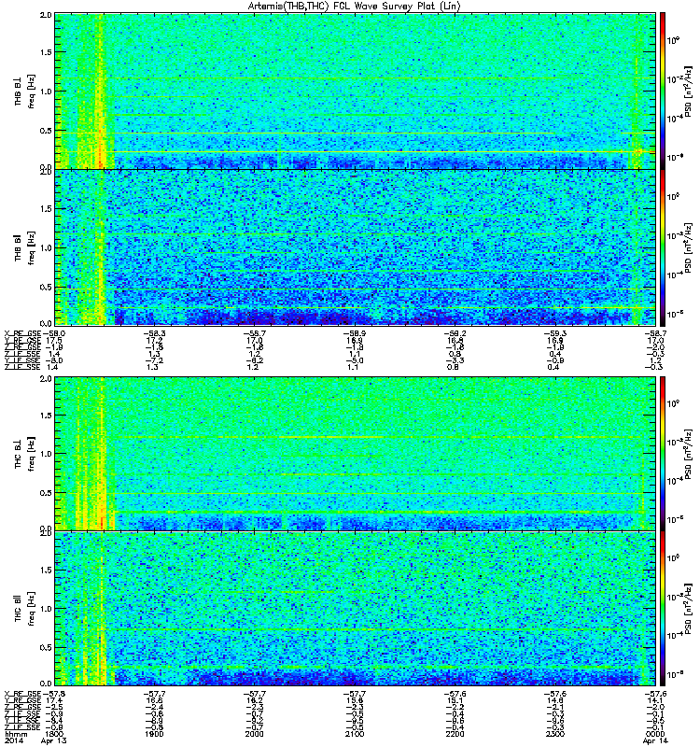Click the "2.0" tick of the THC B⊥ axis
Viewport: 700px width, 747px height.
tap(46, 378)
